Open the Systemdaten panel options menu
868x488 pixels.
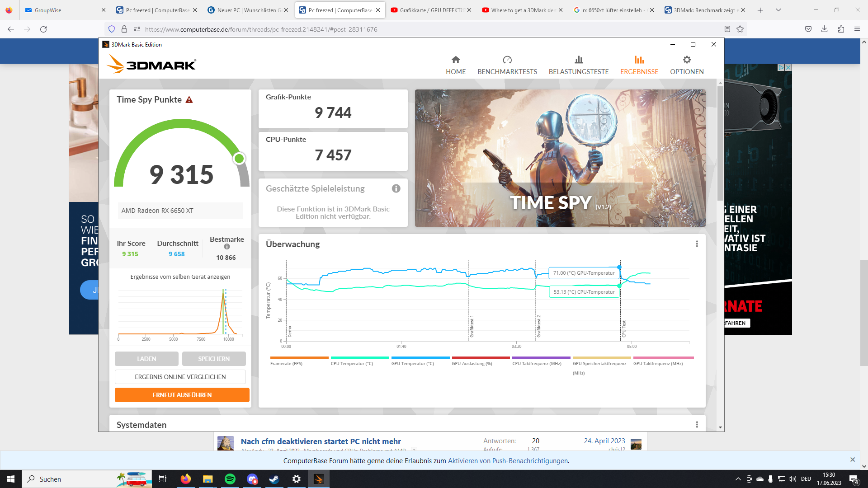click(697, 425)
